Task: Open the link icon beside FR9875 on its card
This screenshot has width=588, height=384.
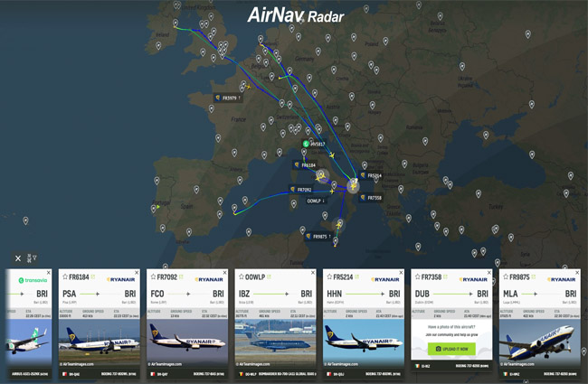Action: (533, 276)
